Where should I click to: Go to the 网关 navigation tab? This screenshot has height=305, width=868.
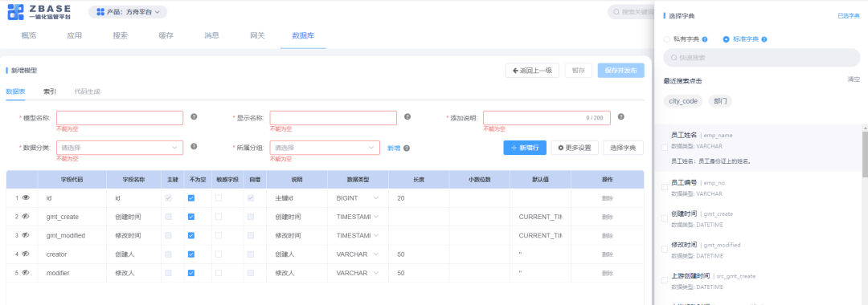point(257,36)
